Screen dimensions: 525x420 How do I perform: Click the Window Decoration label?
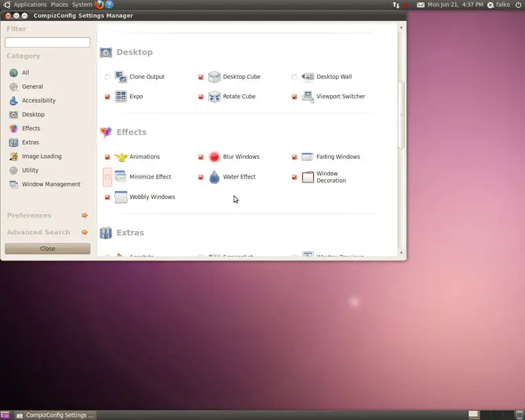pyautogui.click(x=331, y=177)
